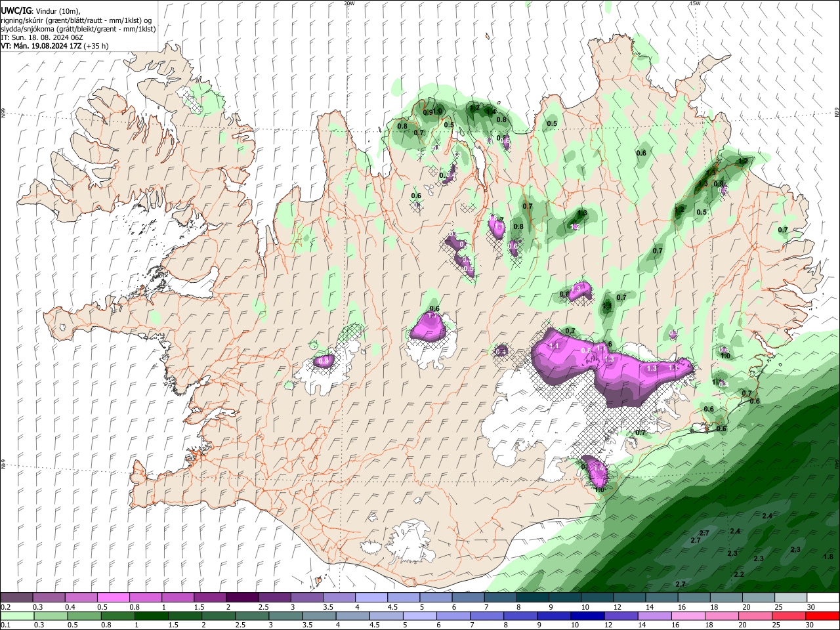Click the 20 label in upper legend row
The image size is (840, 630).
[x=746, y=607]
